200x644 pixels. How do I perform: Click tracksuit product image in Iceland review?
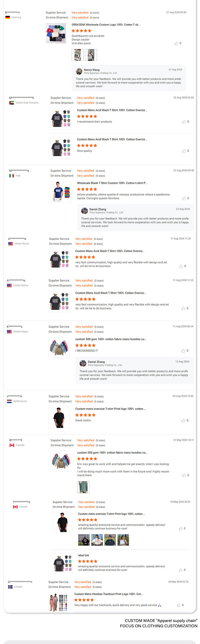point(59,602)
